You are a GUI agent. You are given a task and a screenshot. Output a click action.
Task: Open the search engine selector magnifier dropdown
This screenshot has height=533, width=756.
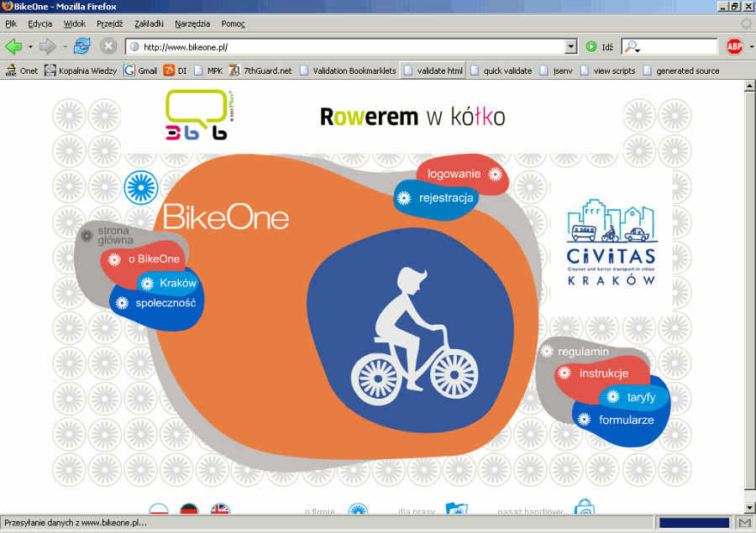pos(632,47)
